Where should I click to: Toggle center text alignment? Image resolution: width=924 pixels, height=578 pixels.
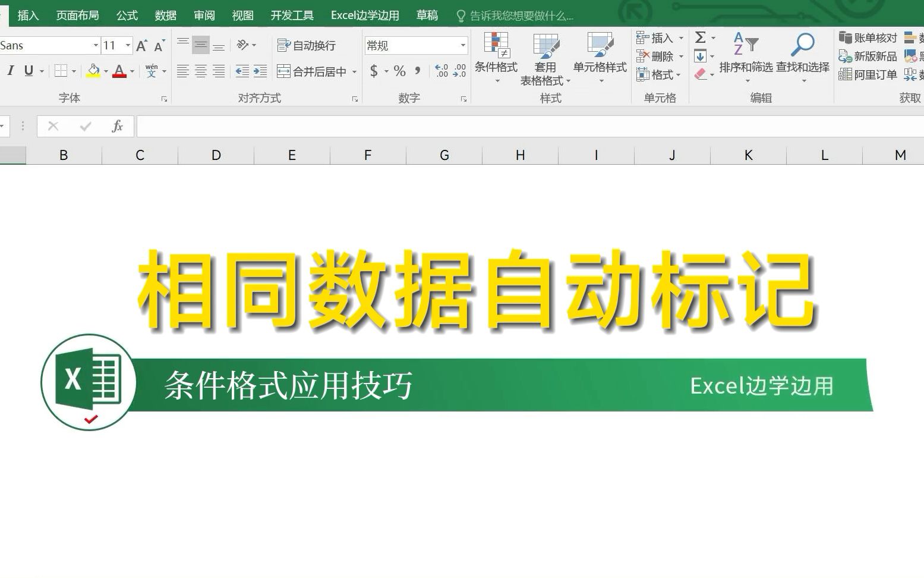click(201, 71)
